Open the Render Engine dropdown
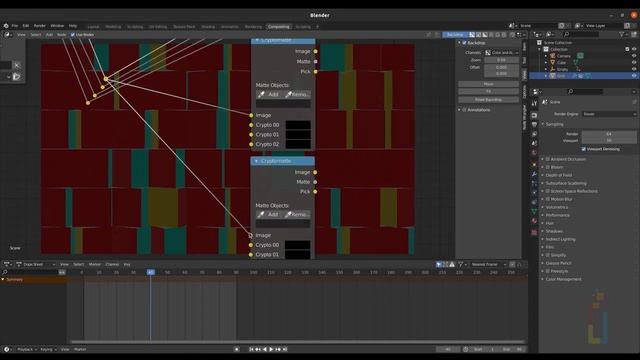 click(x=609, y=114)
